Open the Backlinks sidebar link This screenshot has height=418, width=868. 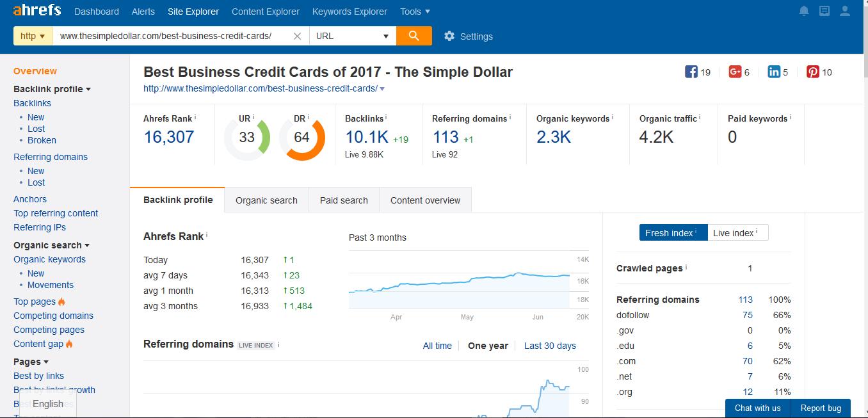(x=32, y=103)
